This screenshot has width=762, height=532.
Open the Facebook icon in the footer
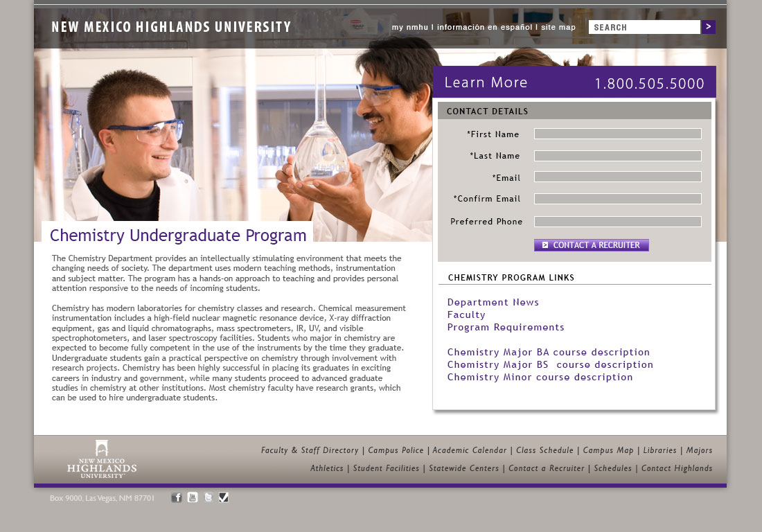(177, 497)
